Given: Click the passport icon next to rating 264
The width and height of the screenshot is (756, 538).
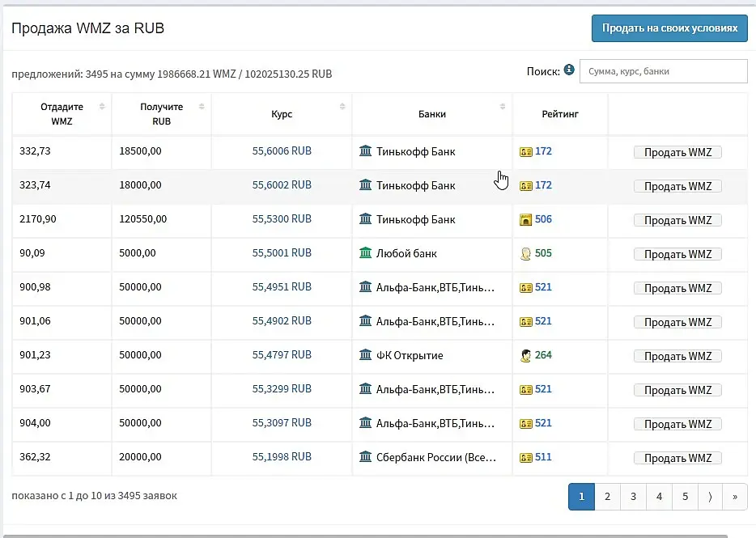Looking at the screenshot, I should coord(525,356).
